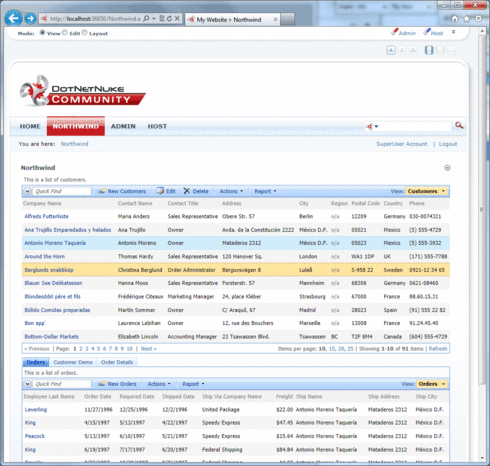Click the browser address bar URL
The image size is (490, 466).
[x=95, y=19]
